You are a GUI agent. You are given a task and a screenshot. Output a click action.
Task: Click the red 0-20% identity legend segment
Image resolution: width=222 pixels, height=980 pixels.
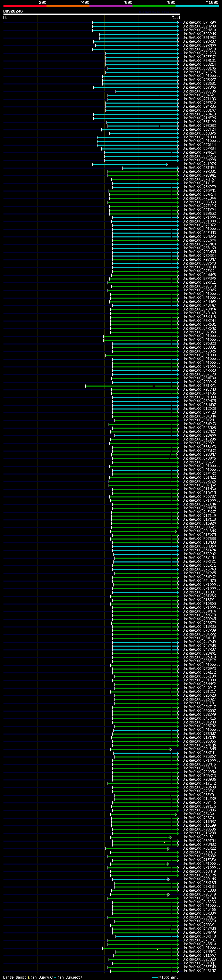pyautogui.click(x=25, y=6)
